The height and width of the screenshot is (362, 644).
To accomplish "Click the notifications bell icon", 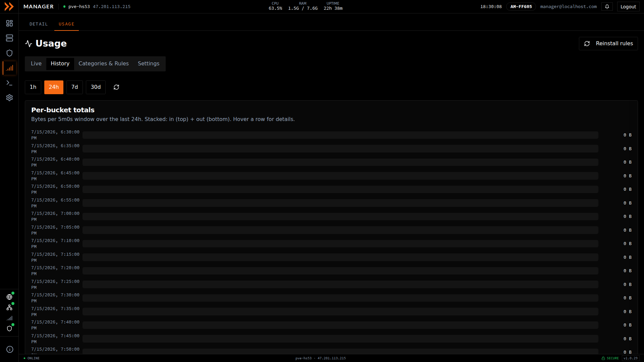I will (x=607, y=7).
